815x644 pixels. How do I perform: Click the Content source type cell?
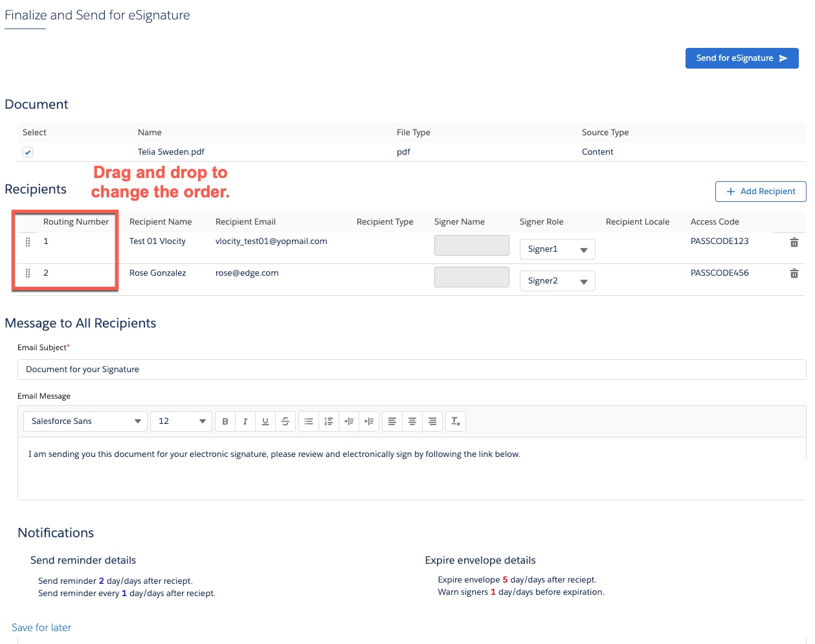(x=597, y=152)
